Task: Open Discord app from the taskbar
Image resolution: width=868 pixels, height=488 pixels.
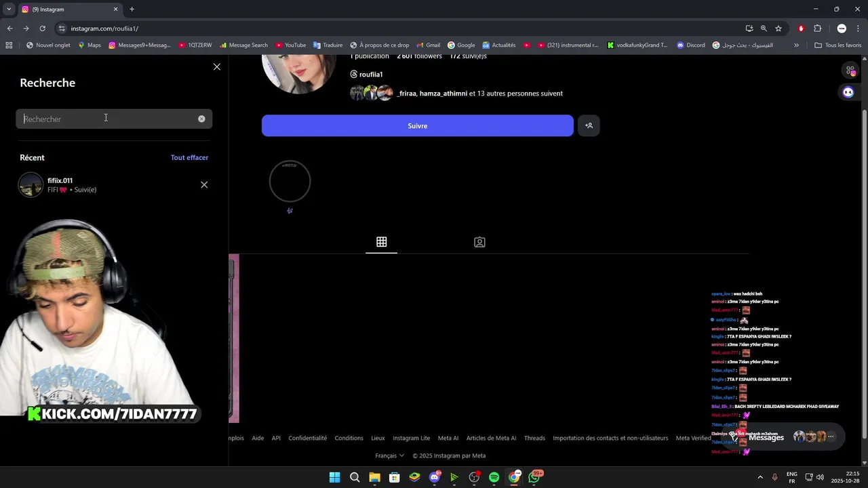Action: tap(435, 477)
